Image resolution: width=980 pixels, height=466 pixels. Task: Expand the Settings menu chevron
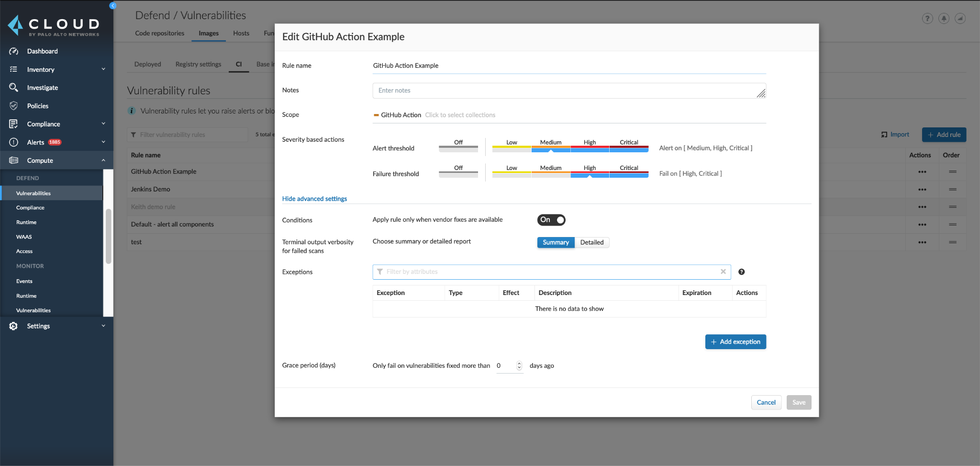point(103,326)
